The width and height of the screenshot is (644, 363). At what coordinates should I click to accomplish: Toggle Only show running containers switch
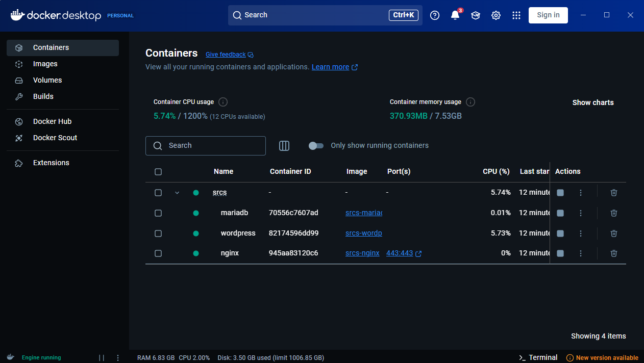pos(316,146)
